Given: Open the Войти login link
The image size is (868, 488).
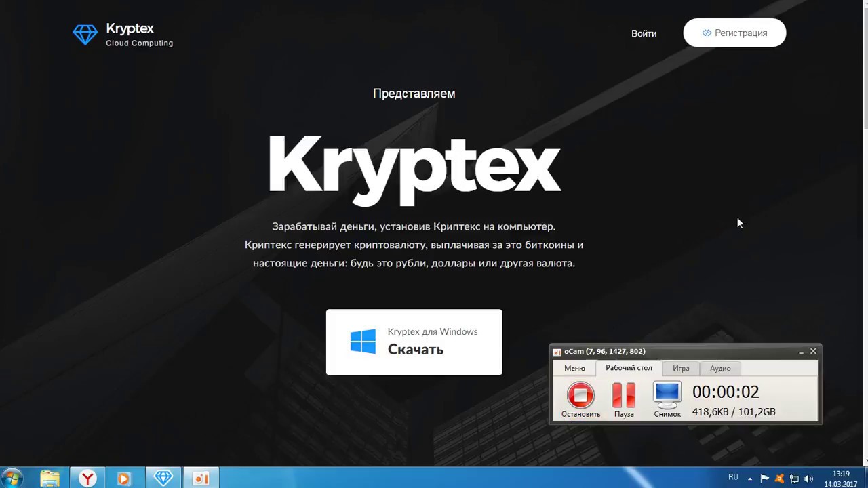Looking at the screenshot, I should point(644,33).
